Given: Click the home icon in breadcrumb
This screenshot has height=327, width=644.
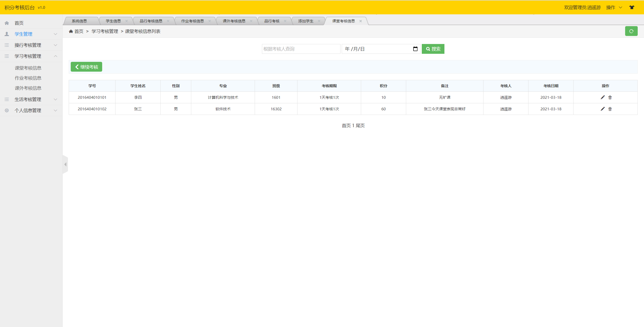Looking at the screenshot, I should [x=71, y=31].
